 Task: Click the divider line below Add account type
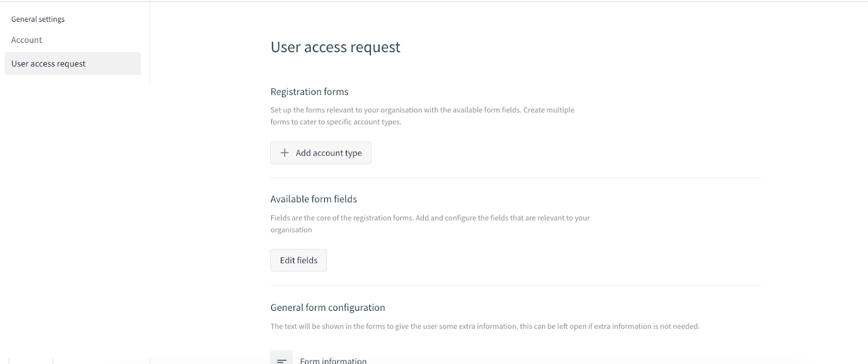pos(515,178)
